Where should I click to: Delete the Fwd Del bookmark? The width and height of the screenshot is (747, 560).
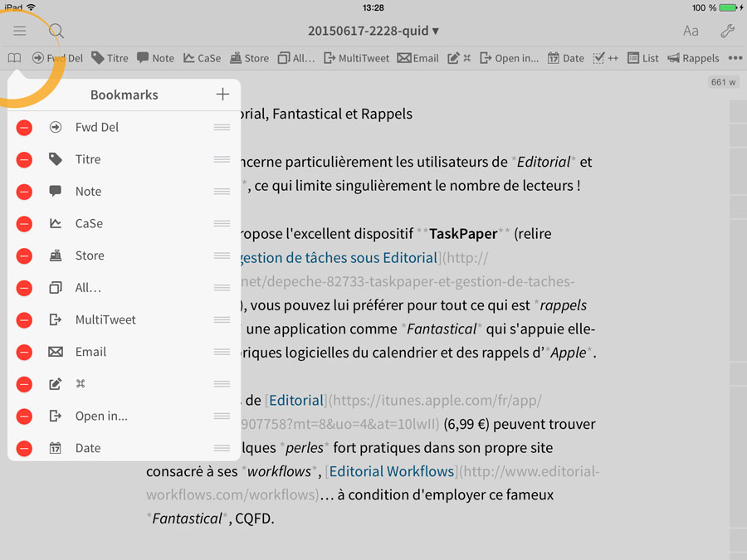pos(24,127)
